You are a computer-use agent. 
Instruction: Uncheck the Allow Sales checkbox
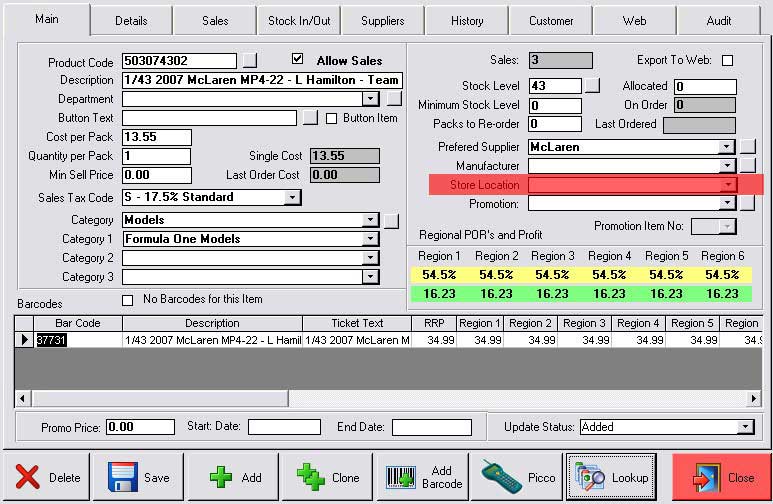coord(297,60)
